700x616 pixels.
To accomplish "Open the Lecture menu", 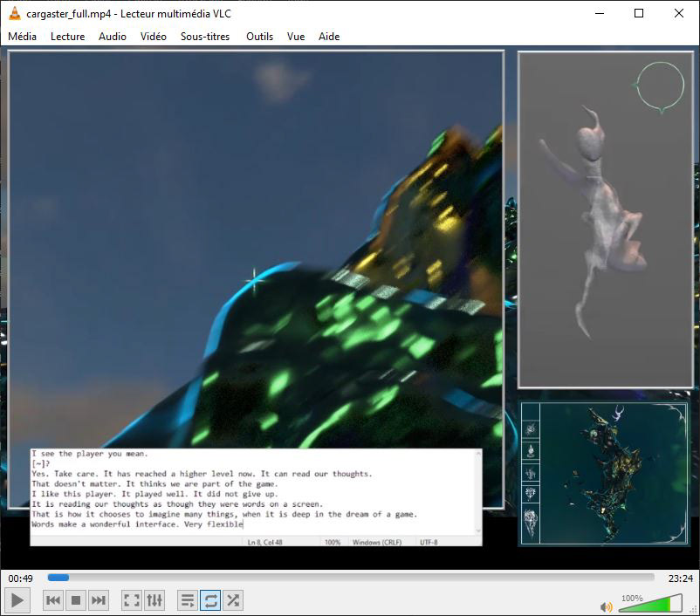I will coord(68,37).
